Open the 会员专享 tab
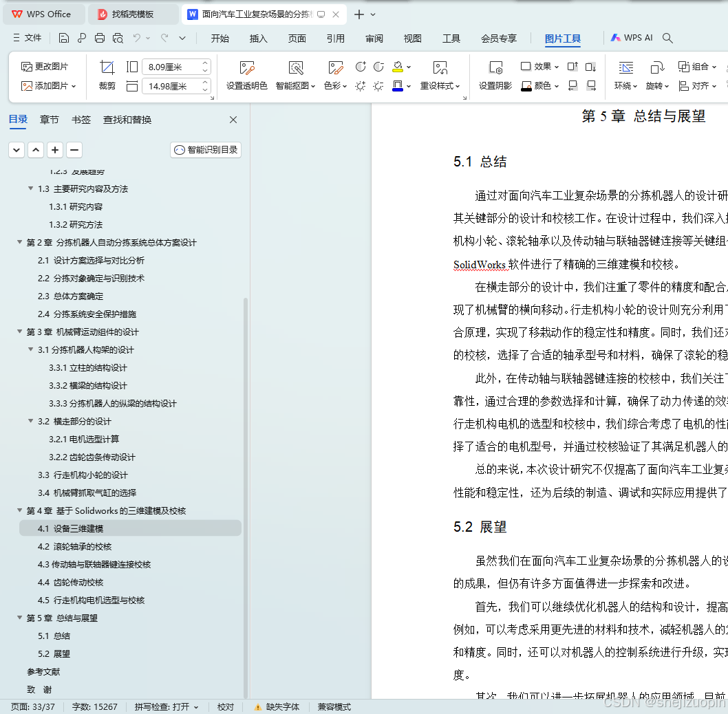Viewport: 728px width, 714px height. (x=499, y=39)
